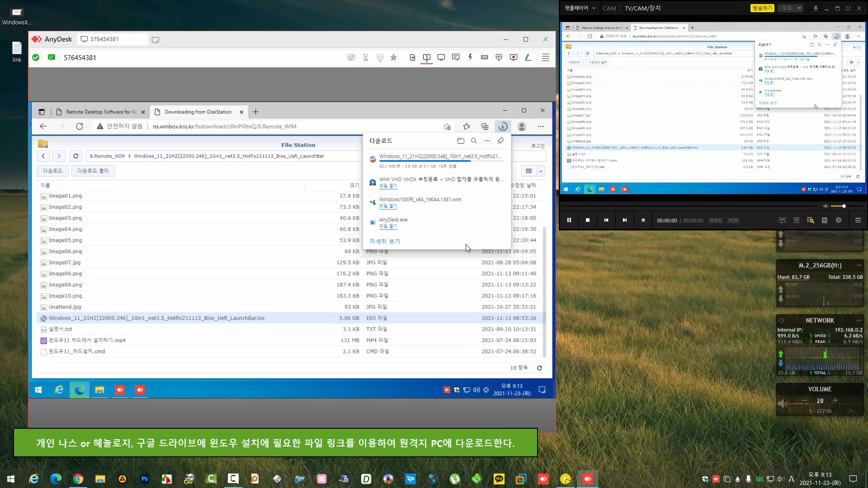Select display 1 in AnyDesk toolbar
The width and height of the screenshot is (868, 488).
click(426, 57)
